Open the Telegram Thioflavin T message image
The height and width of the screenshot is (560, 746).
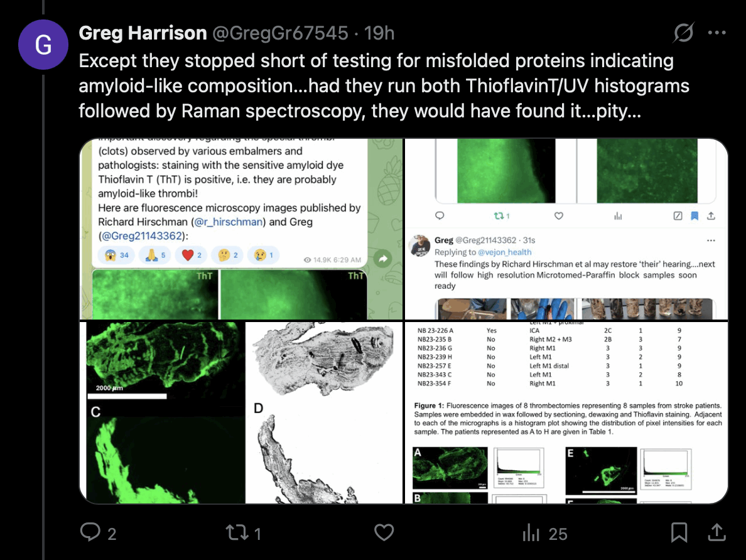click(x=241, y=229)
